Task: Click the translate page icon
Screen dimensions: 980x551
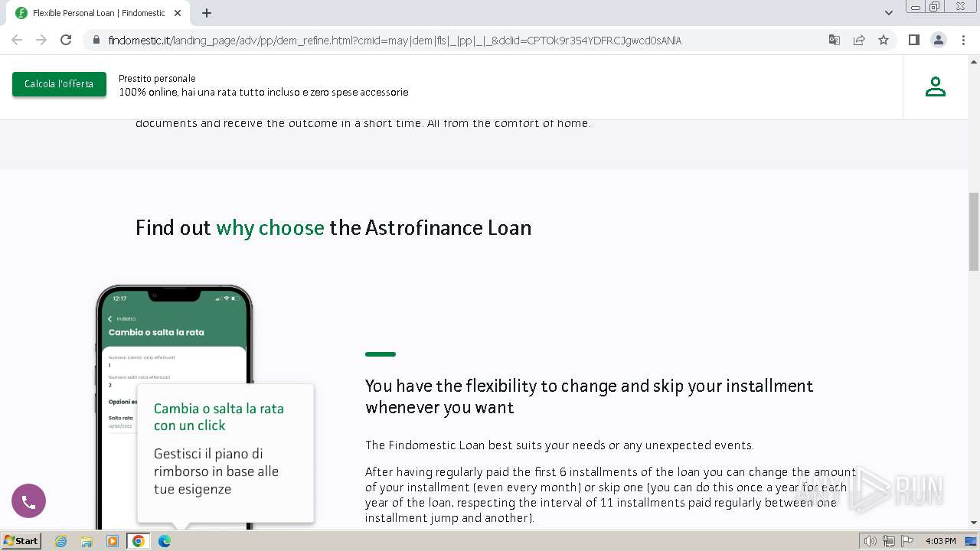Action: point(835,40)
